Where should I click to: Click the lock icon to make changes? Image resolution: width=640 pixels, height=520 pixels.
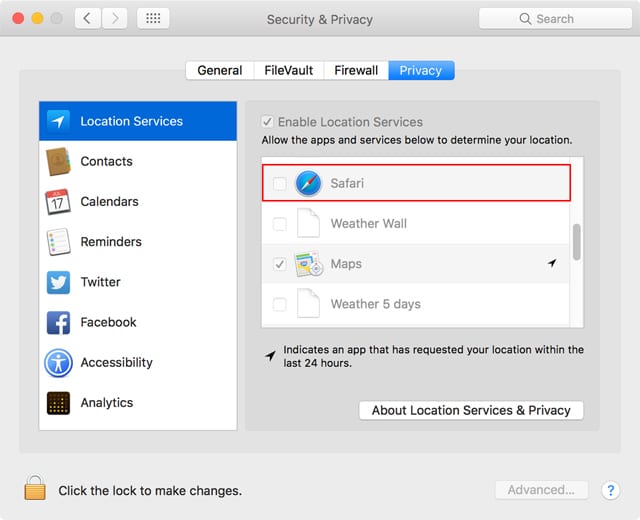[36, 489]
